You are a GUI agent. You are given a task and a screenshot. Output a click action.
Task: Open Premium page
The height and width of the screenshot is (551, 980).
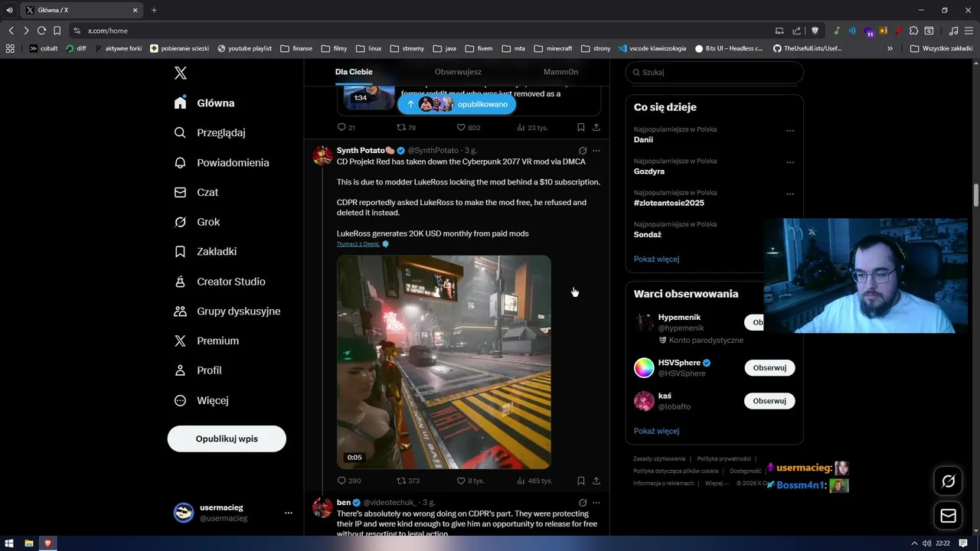[x=207, y=341]
